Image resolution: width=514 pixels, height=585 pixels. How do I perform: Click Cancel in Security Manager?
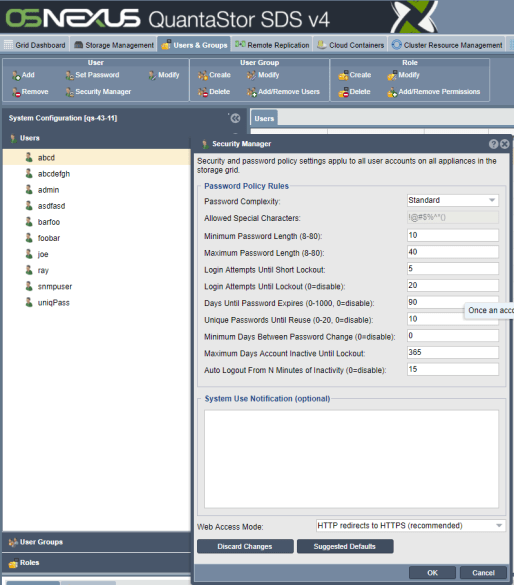483,573
